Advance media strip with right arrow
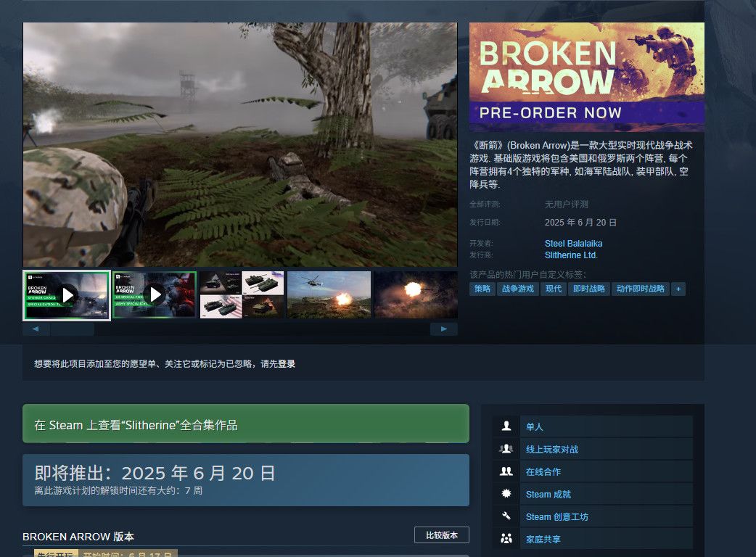 click(443, 329)
